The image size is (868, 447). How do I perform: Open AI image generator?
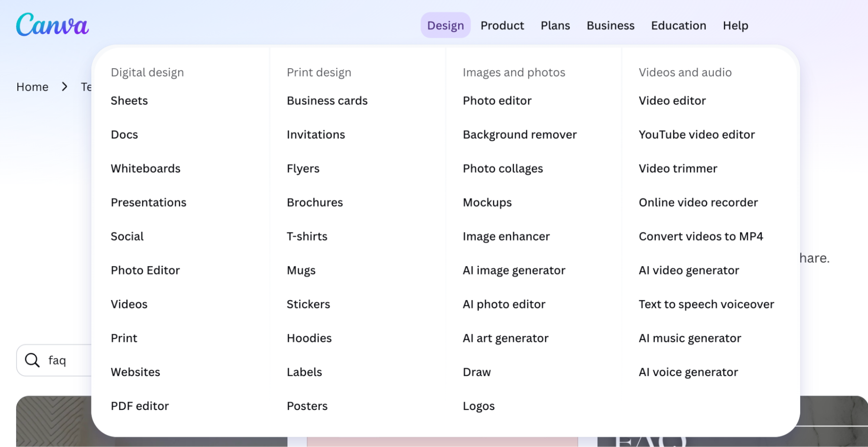pos(514,270)
